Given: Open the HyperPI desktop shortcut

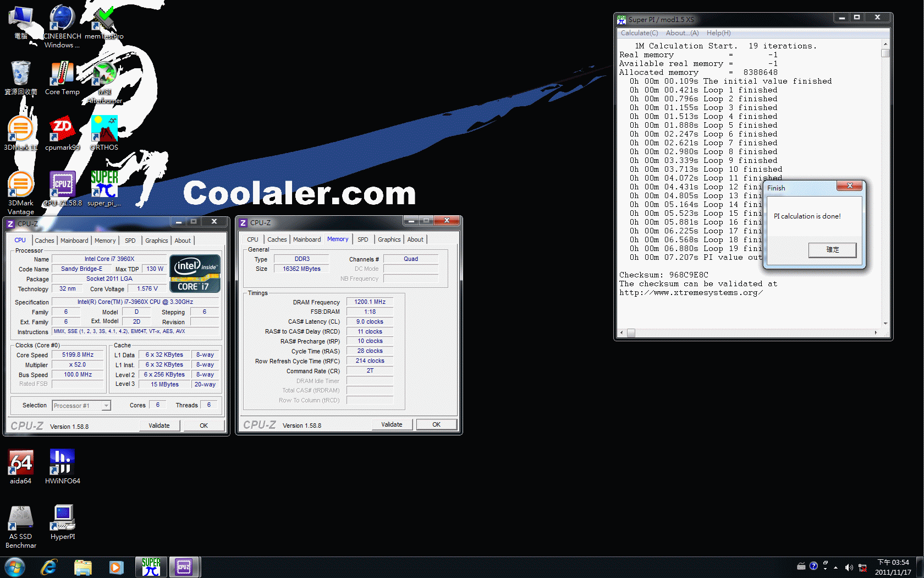Looking at the screenshot, I should click(x=62, y=522).
